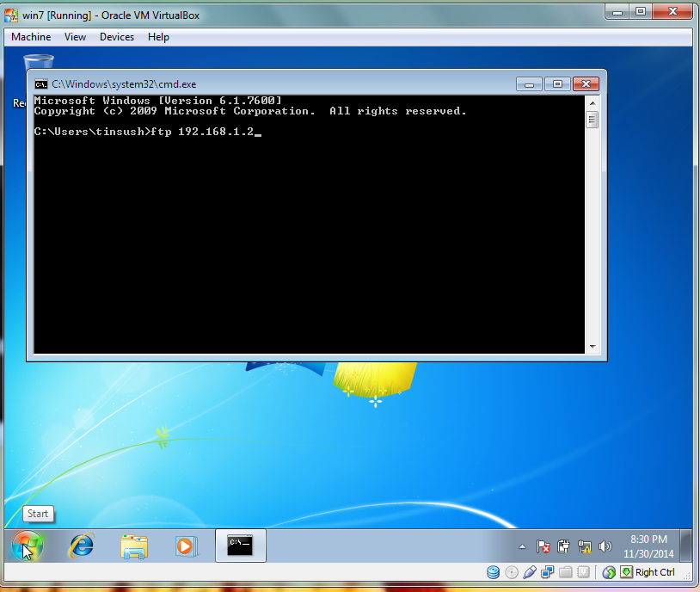Click the volume speaker tray icon
The image size is (700, 592).
(x=605, y=546)
